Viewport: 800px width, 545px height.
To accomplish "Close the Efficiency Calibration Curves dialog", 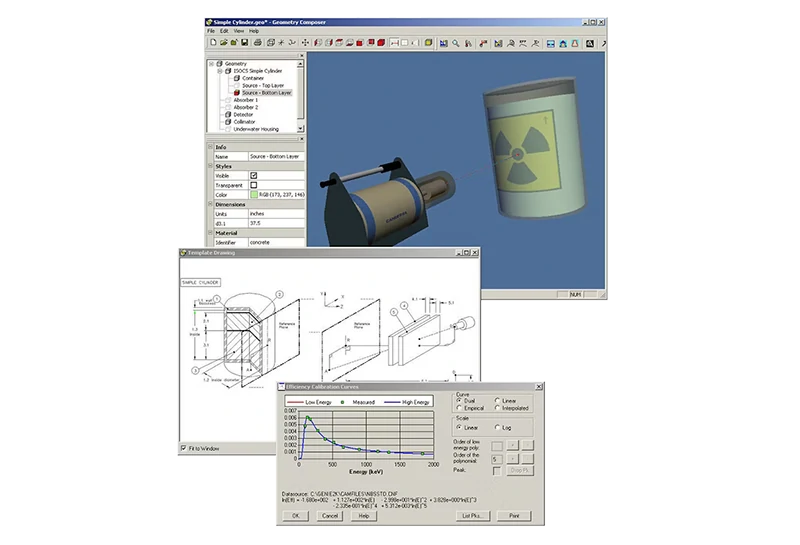I will (x=538, y=387).
